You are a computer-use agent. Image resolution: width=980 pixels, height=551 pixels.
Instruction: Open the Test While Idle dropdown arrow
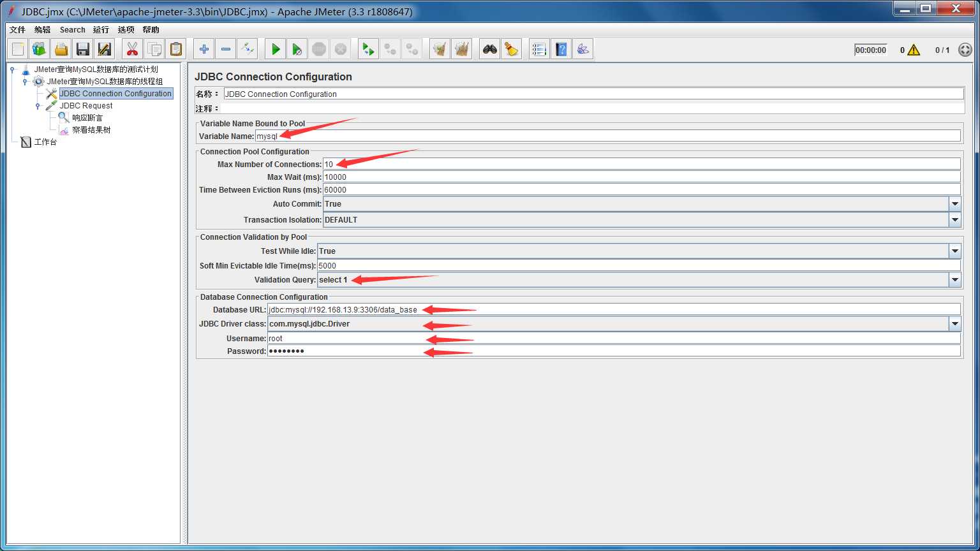click(x=954, y=251)
